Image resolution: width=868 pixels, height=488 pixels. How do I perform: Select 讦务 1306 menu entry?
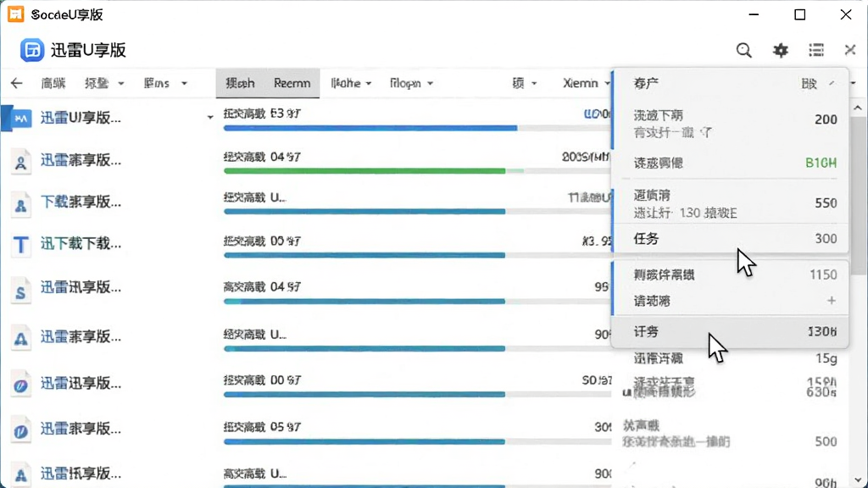730,331
